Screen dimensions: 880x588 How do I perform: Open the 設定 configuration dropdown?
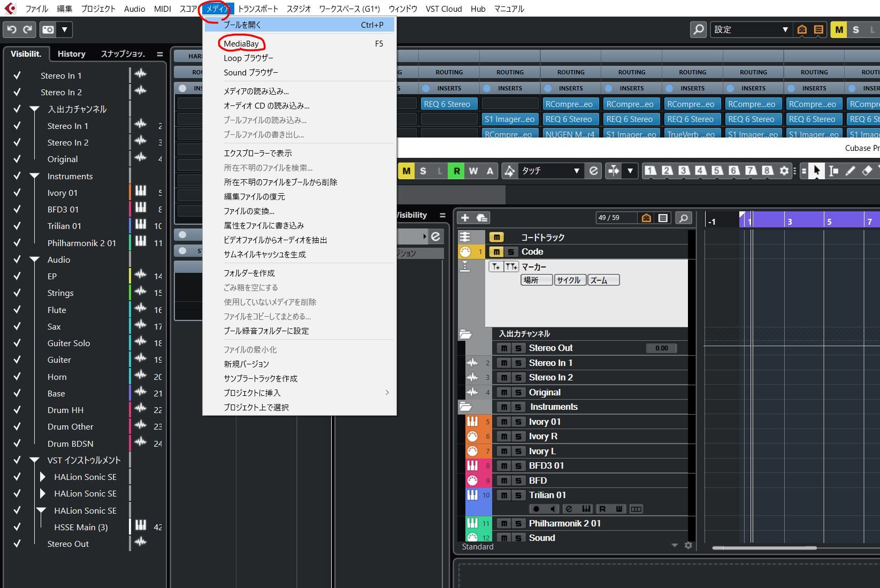(751, 29)
